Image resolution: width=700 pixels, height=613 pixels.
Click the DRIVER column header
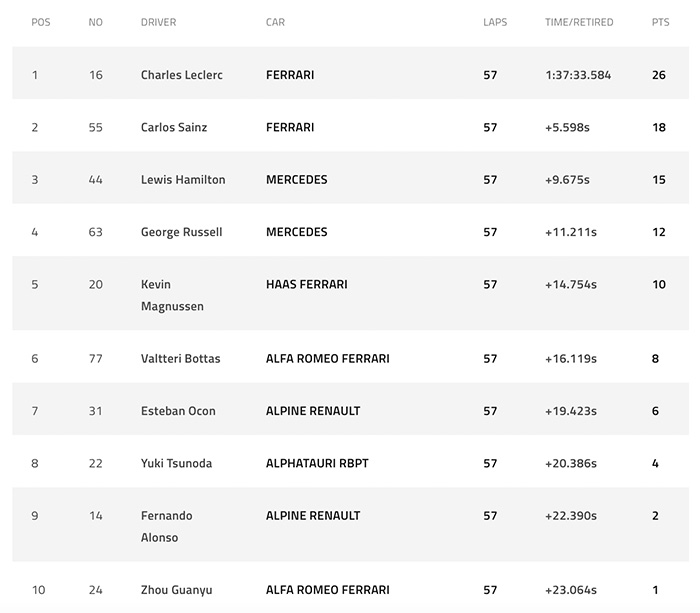[x=158, y=22]
